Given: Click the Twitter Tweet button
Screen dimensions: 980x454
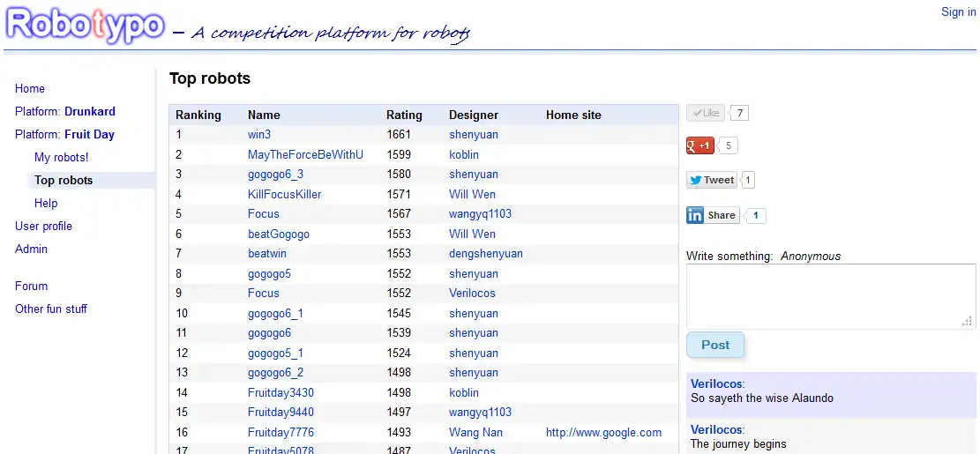Looking at the screenshot, I should tap(712, 180).
